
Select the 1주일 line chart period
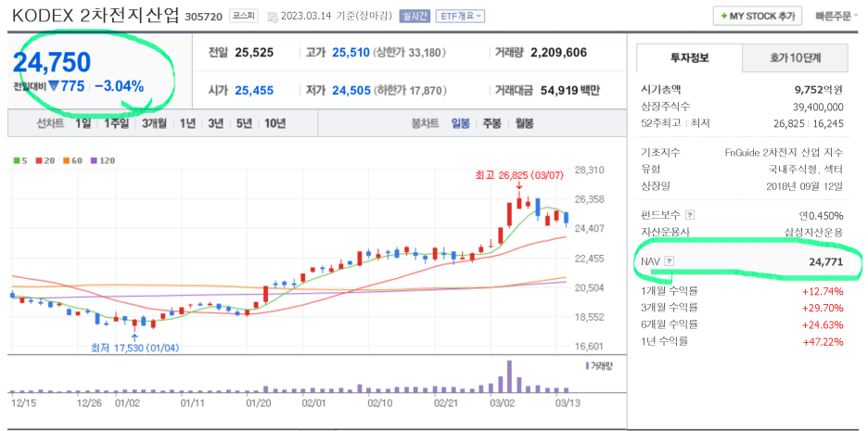[116, 123]
